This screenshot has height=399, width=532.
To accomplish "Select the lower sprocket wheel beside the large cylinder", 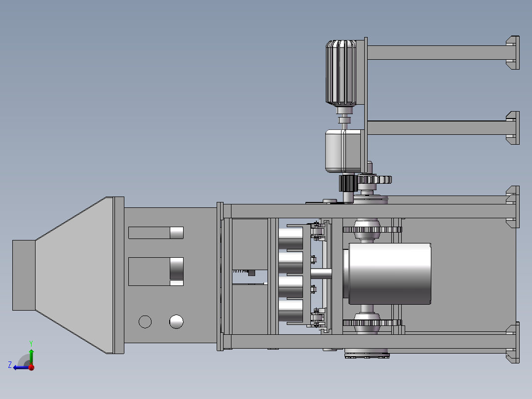I will [372, 322].
